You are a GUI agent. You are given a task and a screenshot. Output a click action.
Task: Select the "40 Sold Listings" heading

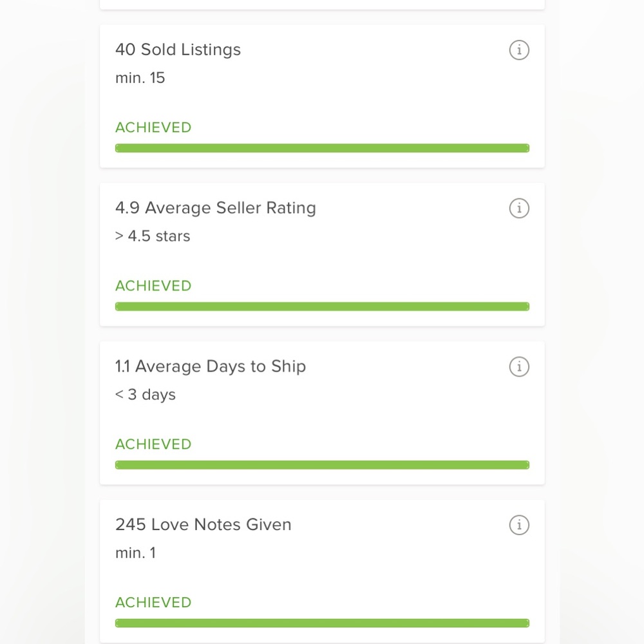(x=178, y=50)
